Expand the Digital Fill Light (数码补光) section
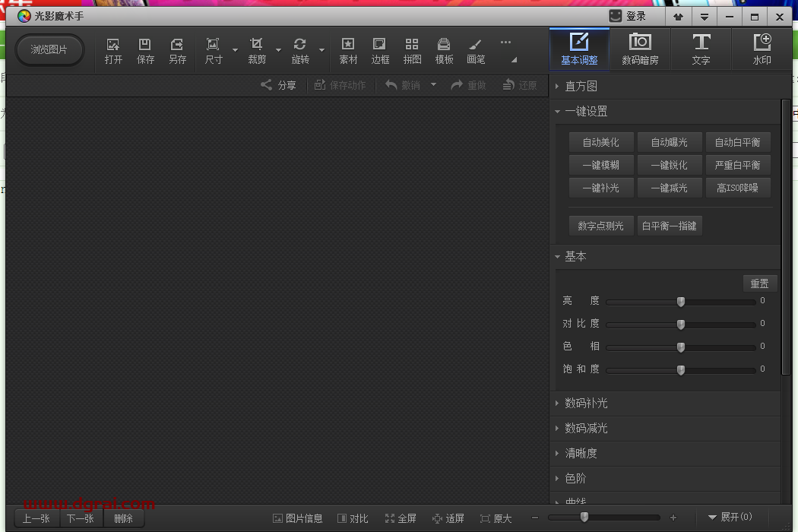 point(585,404)
